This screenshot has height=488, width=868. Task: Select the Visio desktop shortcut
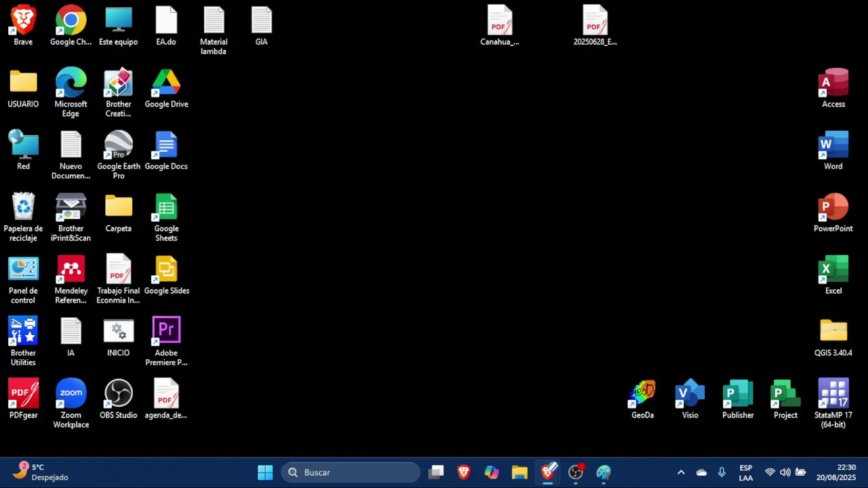click(690, 399)
